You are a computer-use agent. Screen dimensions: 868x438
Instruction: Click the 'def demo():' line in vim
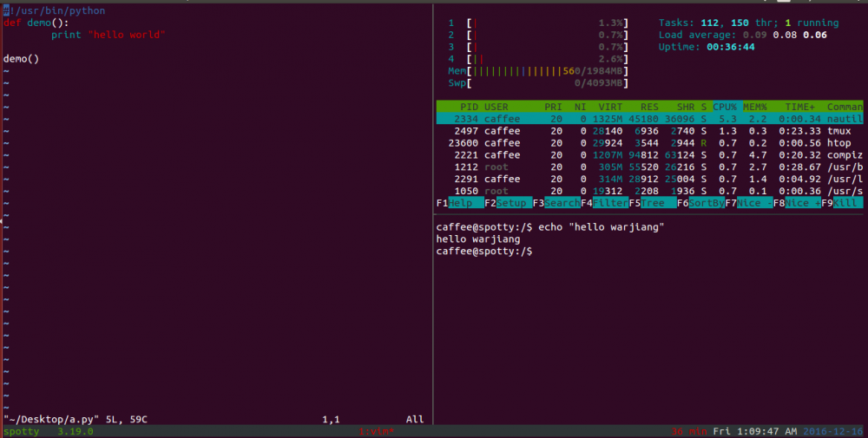[x=36, y=23]
